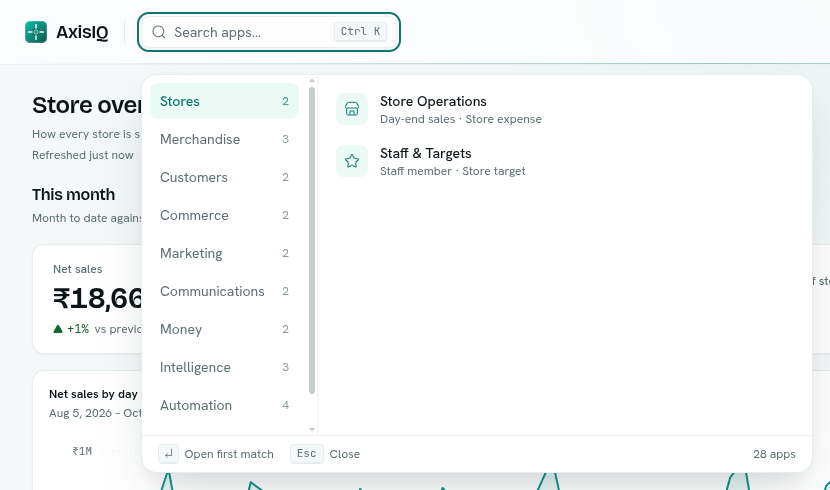Click the Ctrl K shortcut badge
This screenshot has width=830, height=490.
(360, 32)
